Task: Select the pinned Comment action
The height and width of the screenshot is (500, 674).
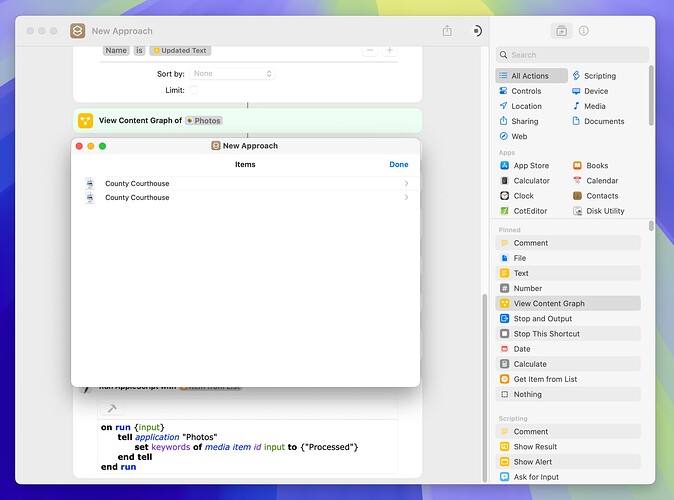Action: tap(568, 243)
